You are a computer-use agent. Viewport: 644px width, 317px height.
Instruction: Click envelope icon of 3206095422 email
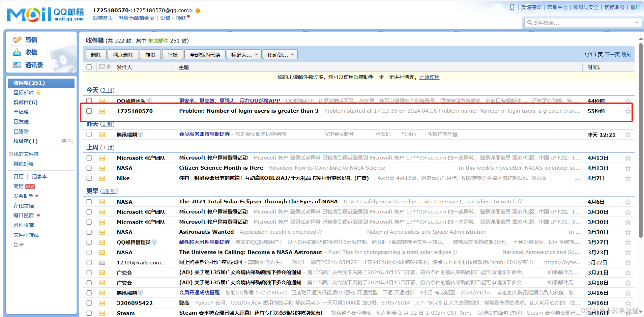coord(102,303)
